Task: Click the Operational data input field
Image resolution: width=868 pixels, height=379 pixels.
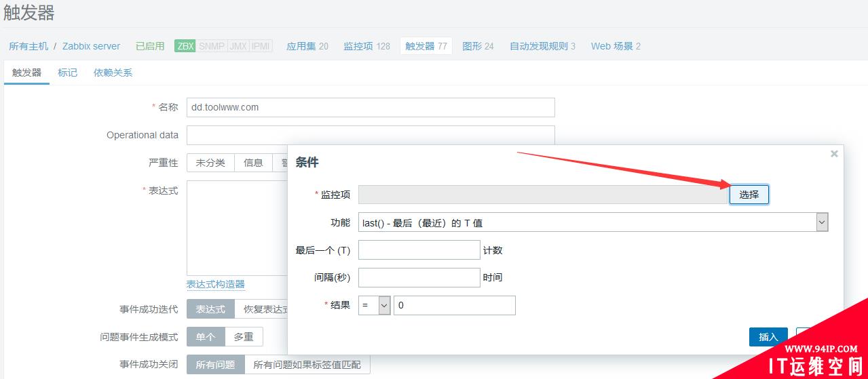Action: 371,135
